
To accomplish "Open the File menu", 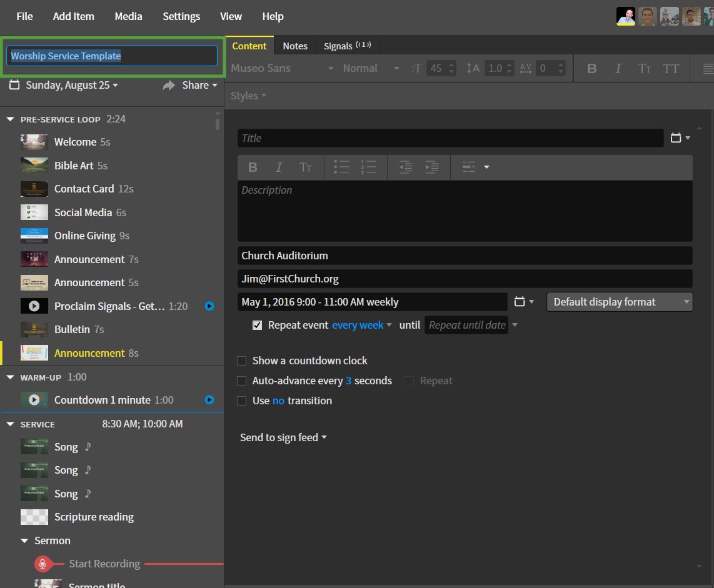I will pyautogui.click(x=24, y=16).
